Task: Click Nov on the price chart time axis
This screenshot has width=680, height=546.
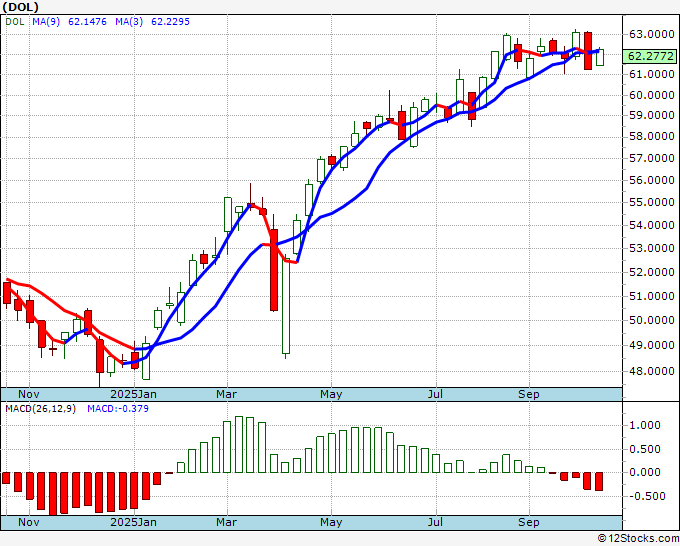Action: 29,394
